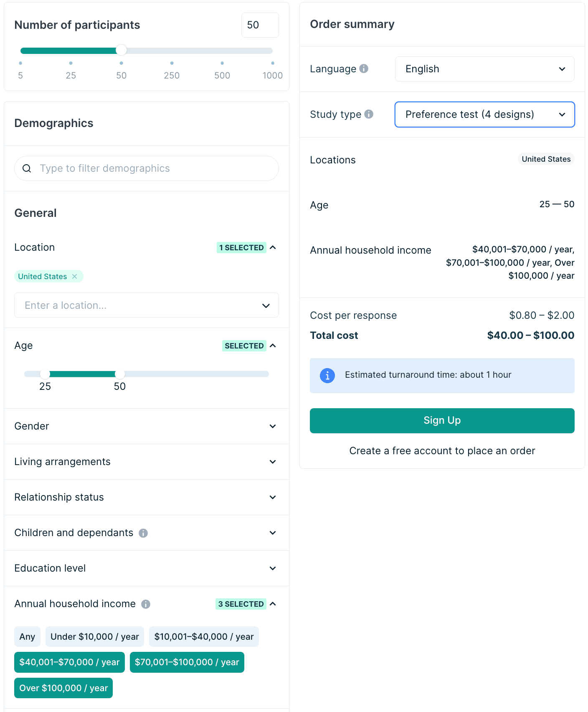
Task: Remove the United States location tag
Action: click(75, 277)
